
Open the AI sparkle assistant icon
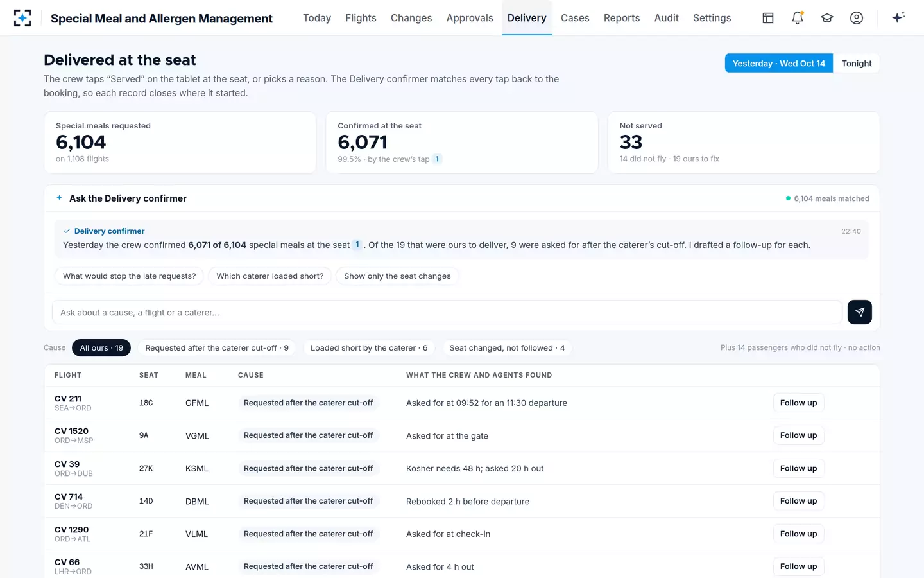(898, 17)
